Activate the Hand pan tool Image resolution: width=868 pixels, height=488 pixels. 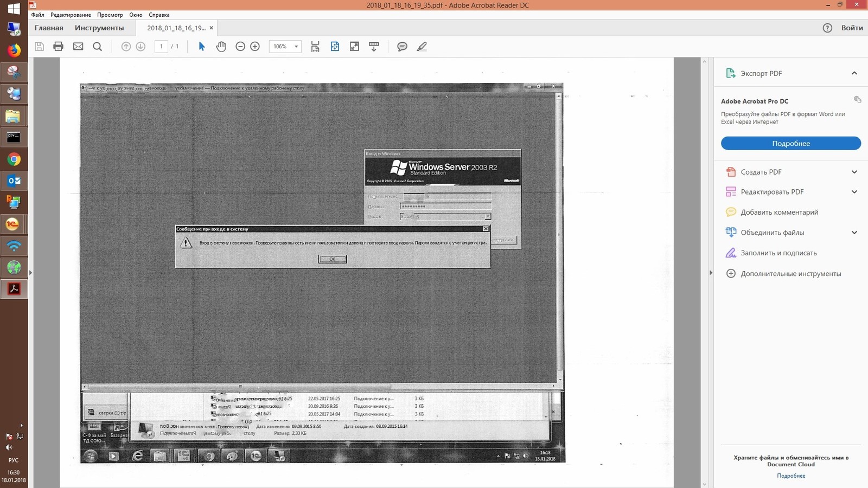point(221,47)
